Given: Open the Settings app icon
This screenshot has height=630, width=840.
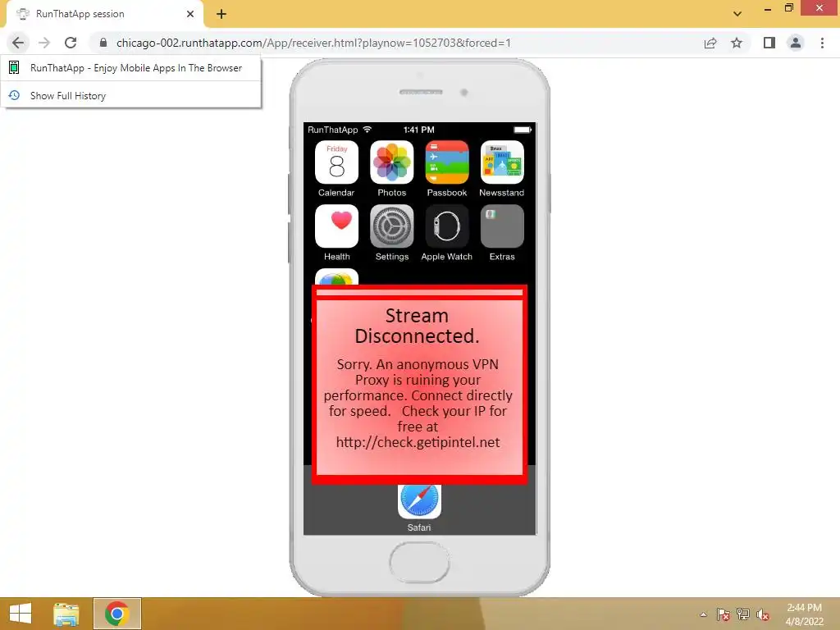Looking at the screenshot, I should [x=391, y=226].
